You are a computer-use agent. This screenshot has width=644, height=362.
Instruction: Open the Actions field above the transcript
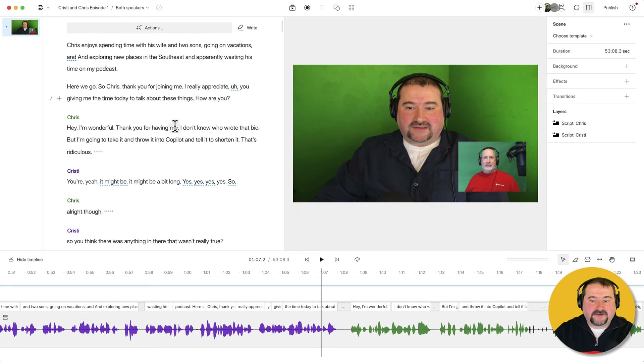point(149,27)
